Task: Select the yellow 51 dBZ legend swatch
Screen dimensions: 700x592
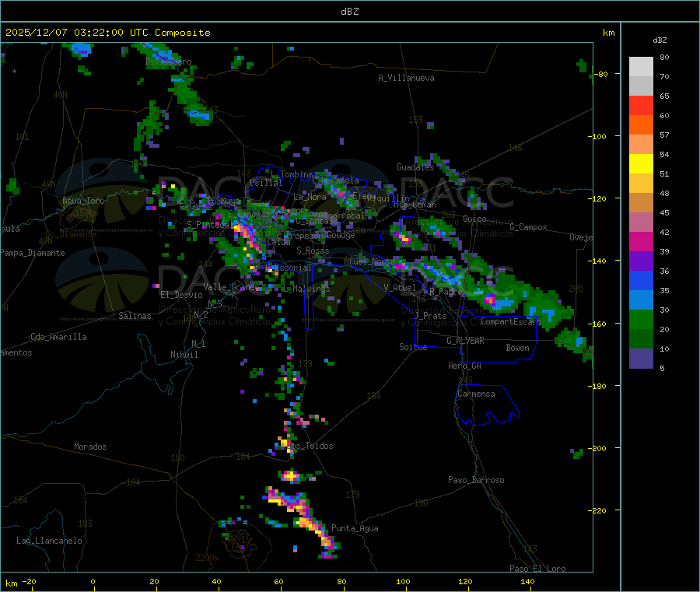Action: point(641,164)
